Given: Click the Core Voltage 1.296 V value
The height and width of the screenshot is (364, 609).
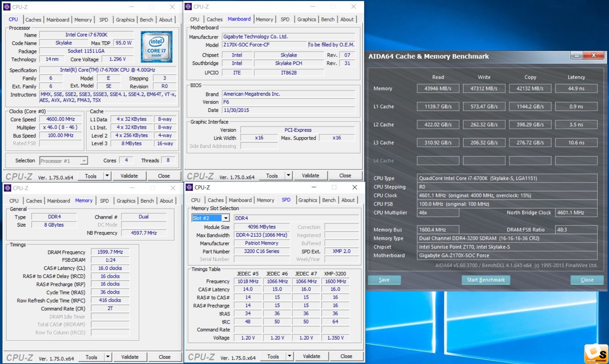Looking at the screenshot, I should pyautogui.click(x=117, y=59).
